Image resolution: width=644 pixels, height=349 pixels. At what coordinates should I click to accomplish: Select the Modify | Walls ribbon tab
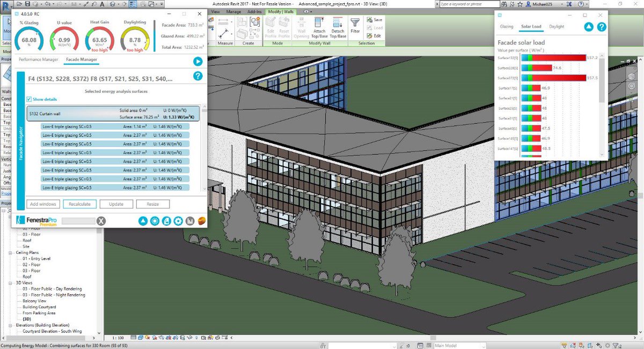point(282,11)
